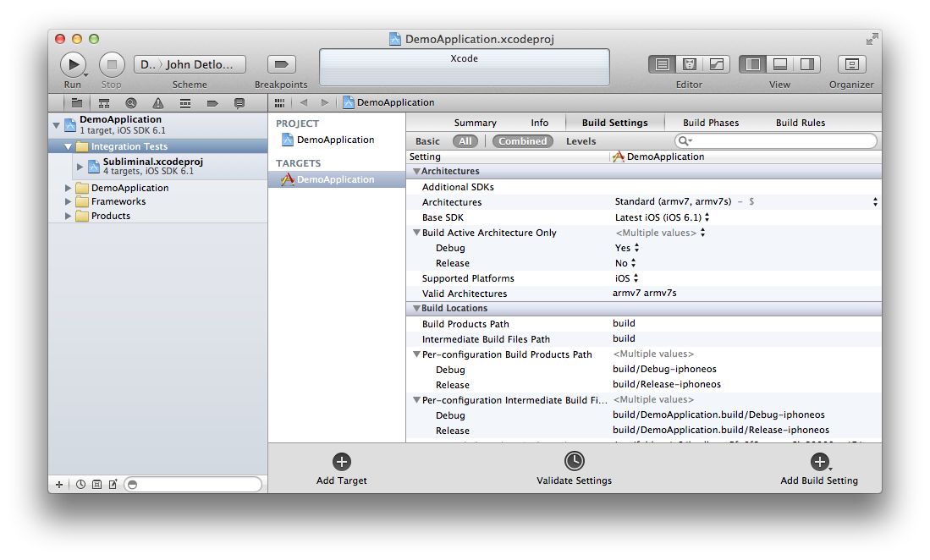Open related files grid menu
This screenshot has height=560, width=930.
tap(279, 103)
